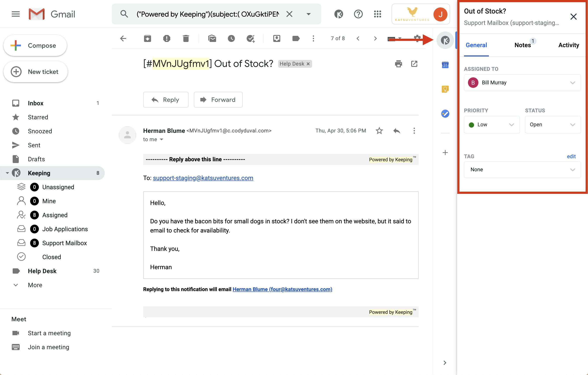Show details under 'to me' arrow
The image size is (588, 375).
[x=162, y=139]
